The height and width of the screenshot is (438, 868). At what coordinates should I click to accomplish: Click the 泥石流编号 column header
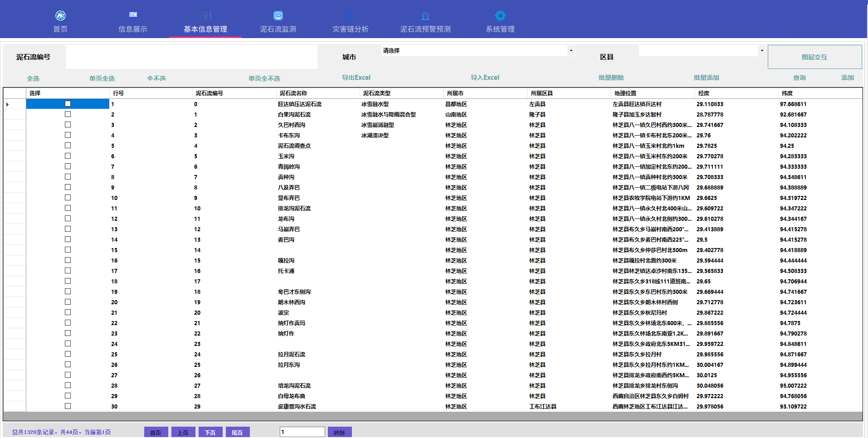[234, 93]
